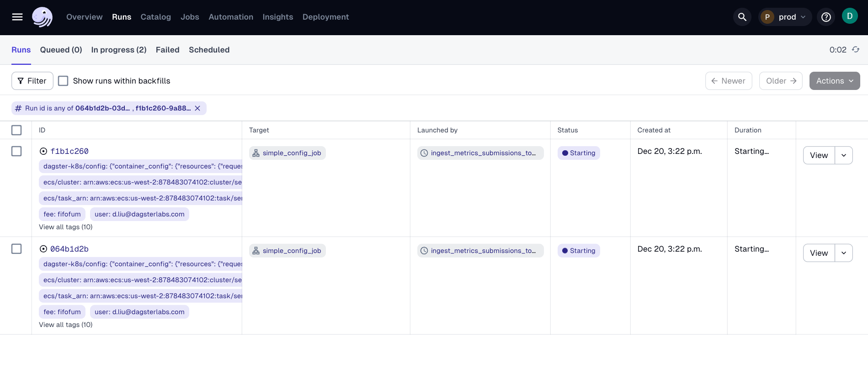The width and height of the screenshot is (868, 385).
Task: Expand the View options arrow for run f1b1c260
Action: click(x=843, y=155)
